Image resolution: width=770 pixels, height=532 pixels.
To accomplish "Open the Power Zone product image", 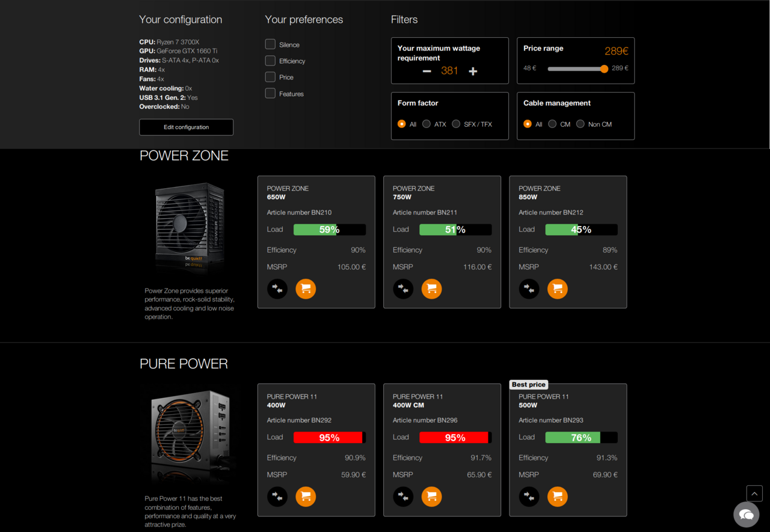I will coord(190,228).
